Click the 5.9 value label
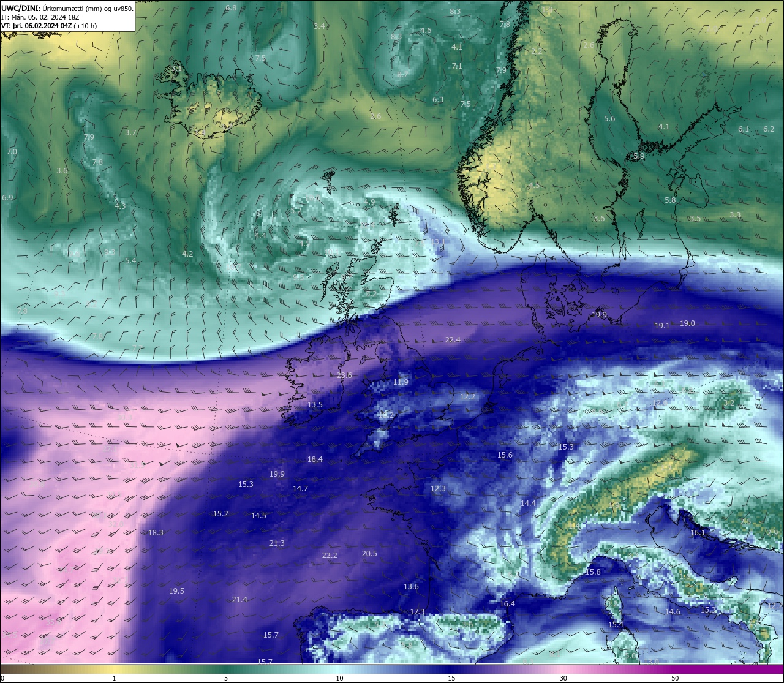This screenshot has height=683, width=784. 639,157
